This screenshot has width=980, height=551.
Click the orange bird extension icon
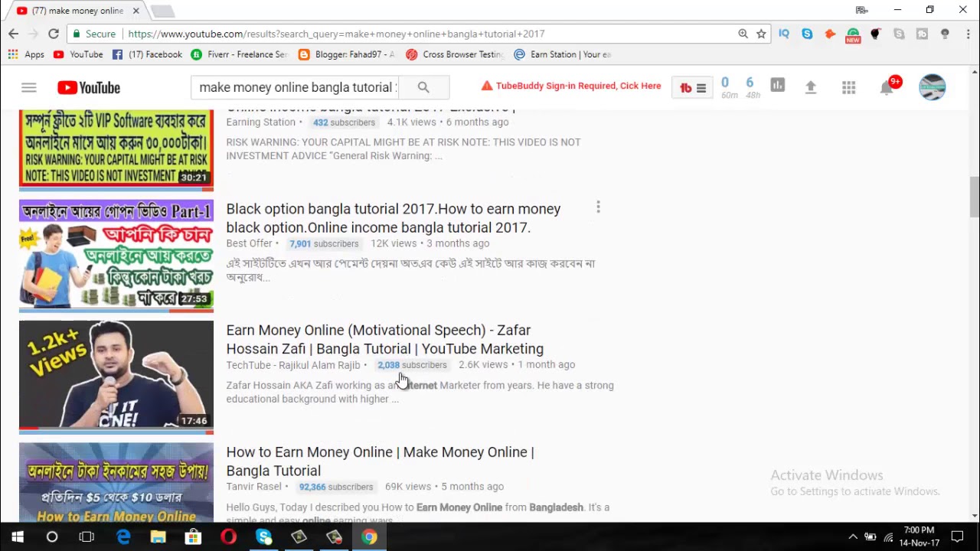(830, 34)
